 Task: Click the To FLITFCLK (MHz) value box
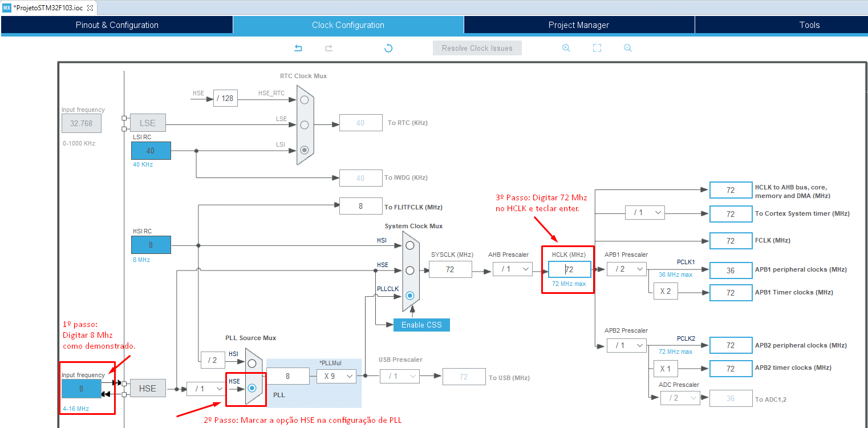[360, 206]
